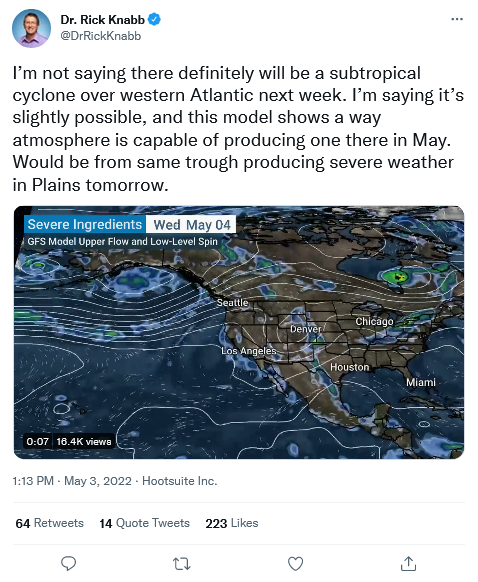Click the Severe Ingredients banner in video

[x=85, y=225]
